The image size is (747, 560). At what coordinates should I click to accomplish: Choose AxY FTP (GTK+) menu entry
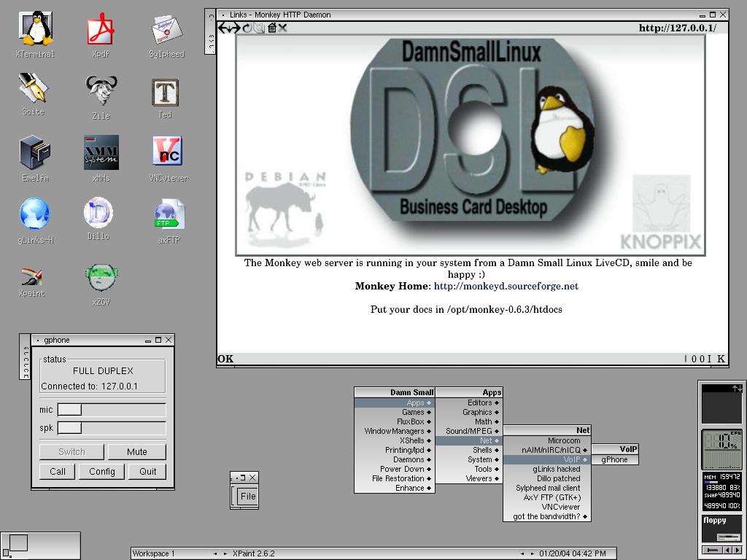(547, 497)
